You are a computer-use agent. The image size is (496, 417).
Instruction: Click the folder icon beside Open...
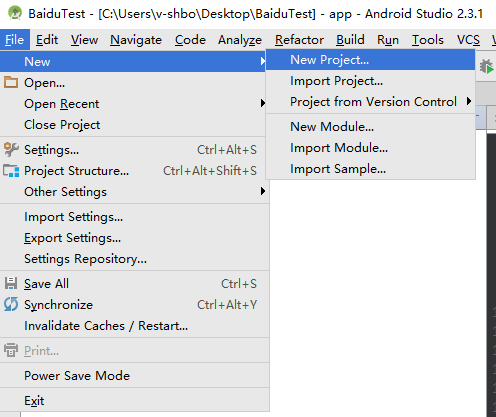click(x=11, y=82)
